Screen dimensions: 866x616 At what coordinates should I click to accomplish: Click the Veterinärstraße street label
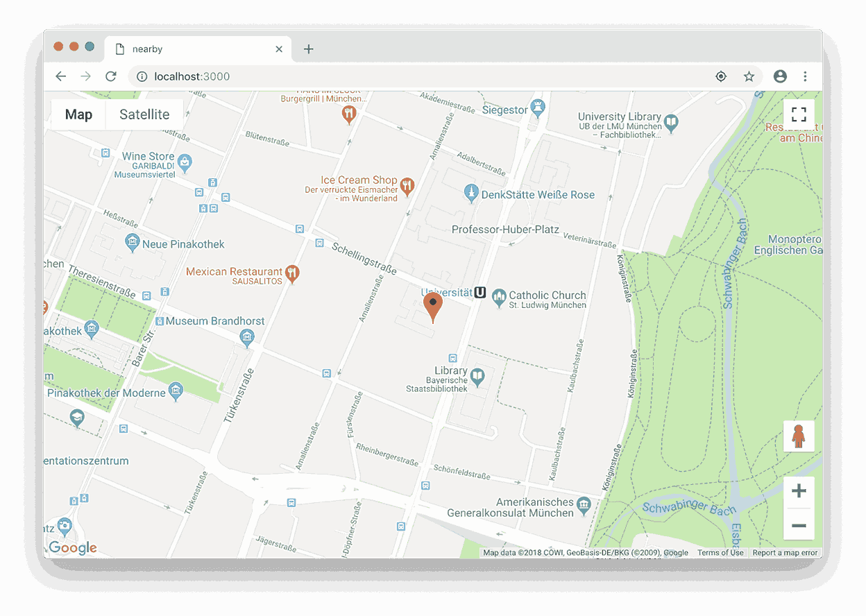coord(590,240)
